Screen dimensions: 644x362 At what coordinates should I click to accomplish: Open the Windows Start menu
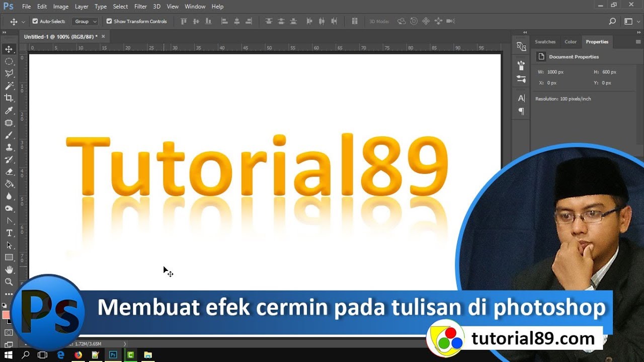(x=9, y=355)
